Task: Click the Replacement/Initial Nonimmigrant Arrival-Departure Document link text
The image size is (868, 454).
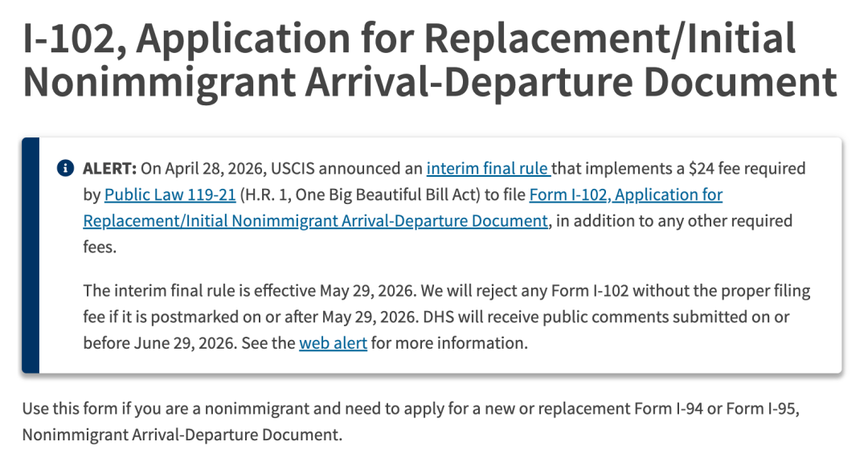Action: point(316,221)
